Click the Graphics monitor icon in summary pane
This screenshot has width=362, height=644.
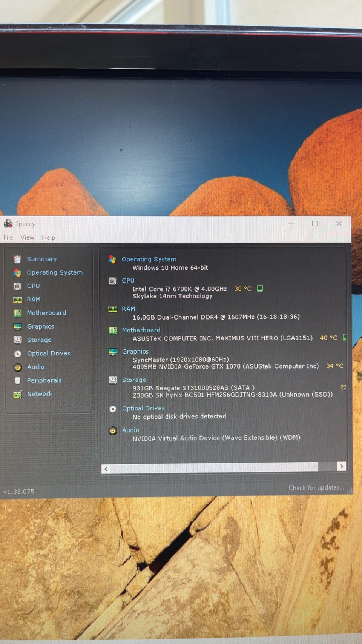(x=113, y=352)
